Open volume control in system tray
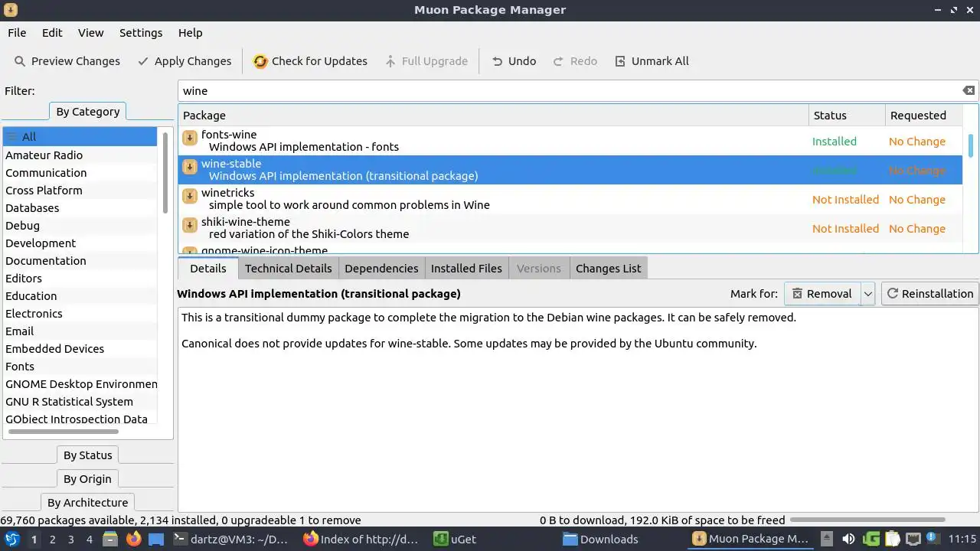Viewport: 980px width, 551px height. click(848, 539)
